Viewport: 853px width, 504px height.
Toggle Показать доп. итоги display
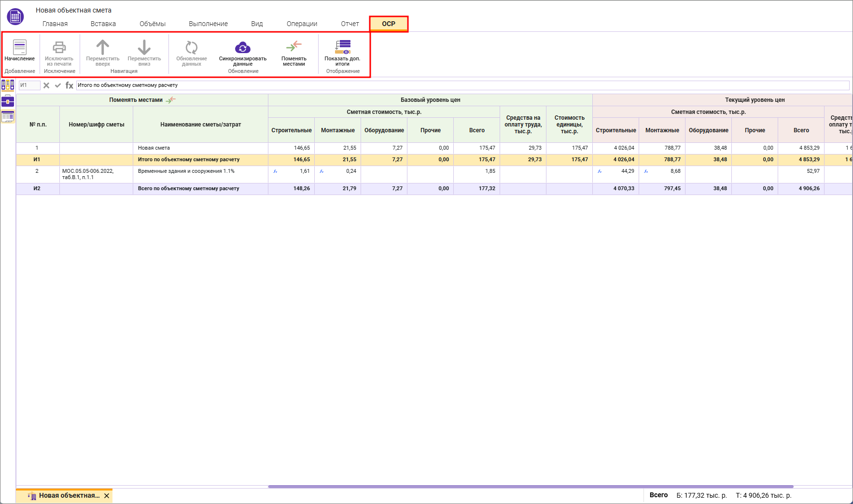342,48
